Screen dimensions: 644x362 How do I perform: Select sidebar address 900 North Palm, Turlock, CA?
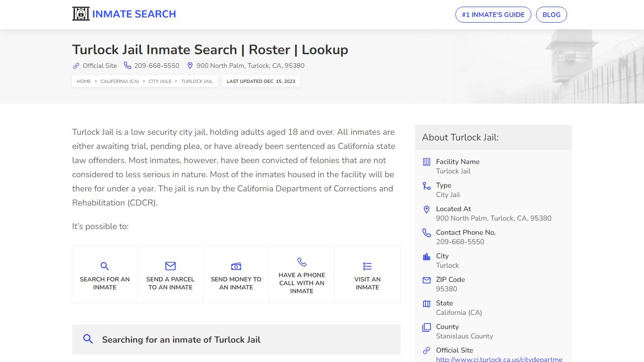pos(494,218)
